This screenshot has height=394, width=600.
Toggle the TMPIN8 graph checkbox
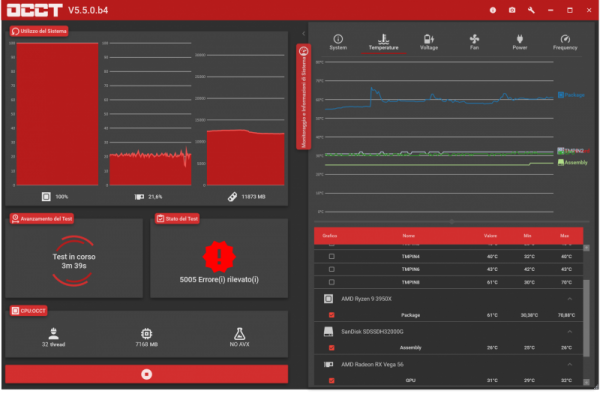click(332, 282)
